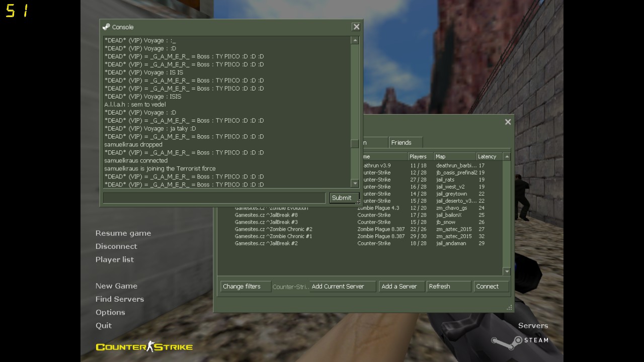This screenshot has width=644, height=362.
Task: Select server row with map jail_west_v2
Action: (433, 187)
